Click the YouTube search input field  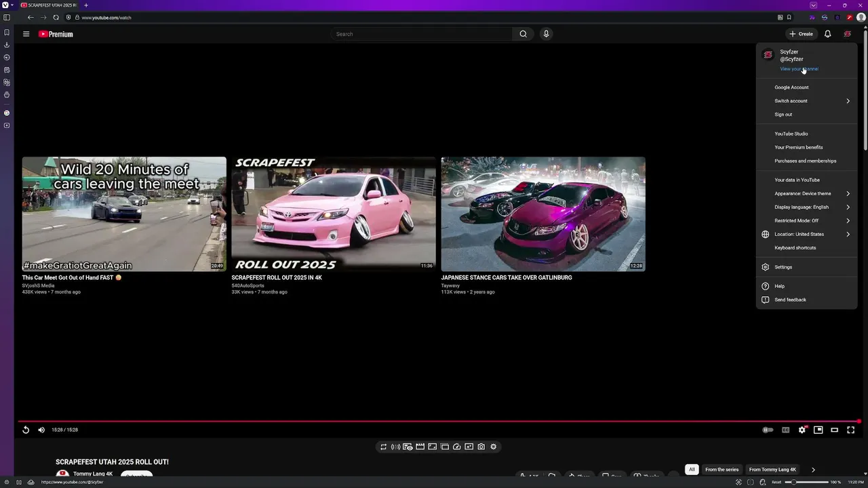tap(421, 34)
